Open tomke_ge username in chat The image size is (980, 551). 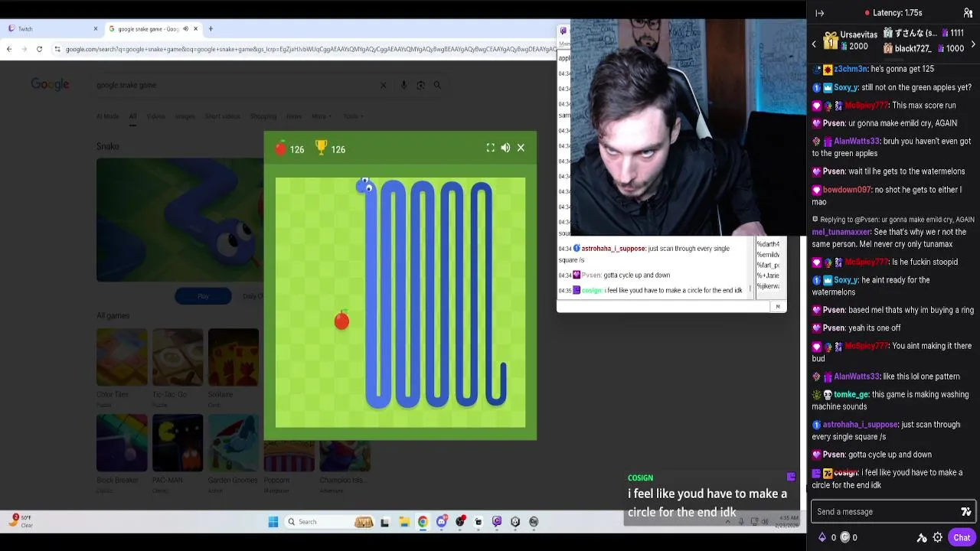851,395
